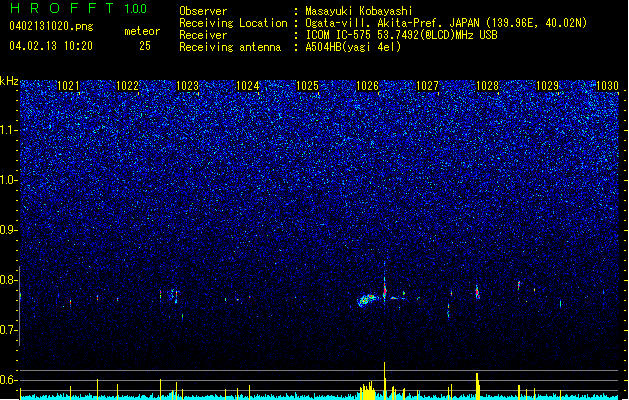Click the Receiver value ICOM IC-575

coord(339,35)
